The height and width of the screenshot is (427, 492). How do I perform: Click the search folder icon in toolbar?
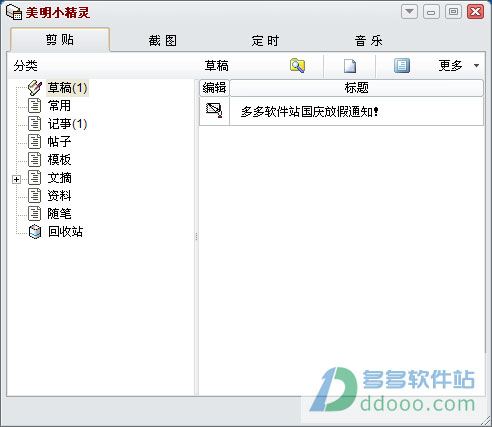pyautogui.click(x=297, y=65)
